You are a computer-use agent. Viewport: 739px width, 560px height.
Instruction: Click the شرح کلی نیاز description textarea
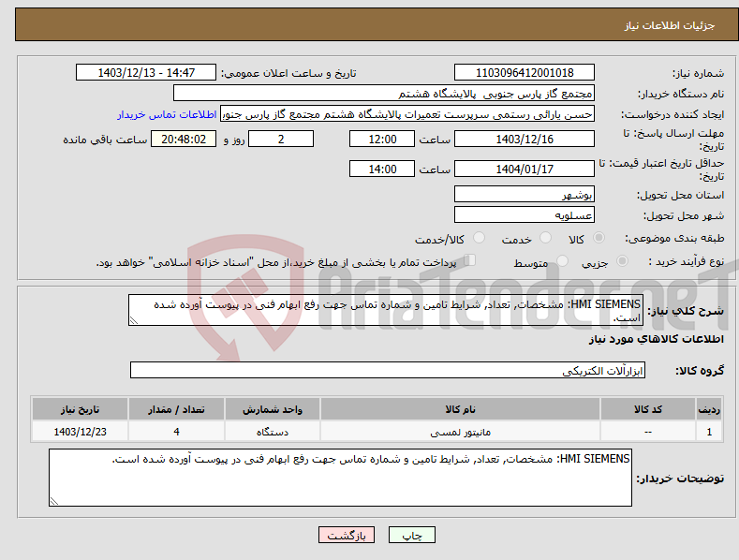click(x=386, y=310)
